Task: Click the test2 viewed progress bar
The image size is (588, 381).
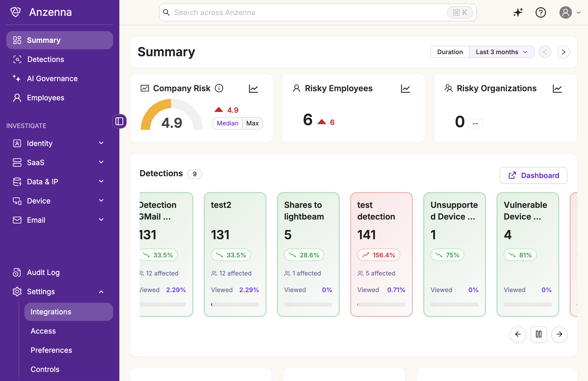Action: click(x=235, y=305)
